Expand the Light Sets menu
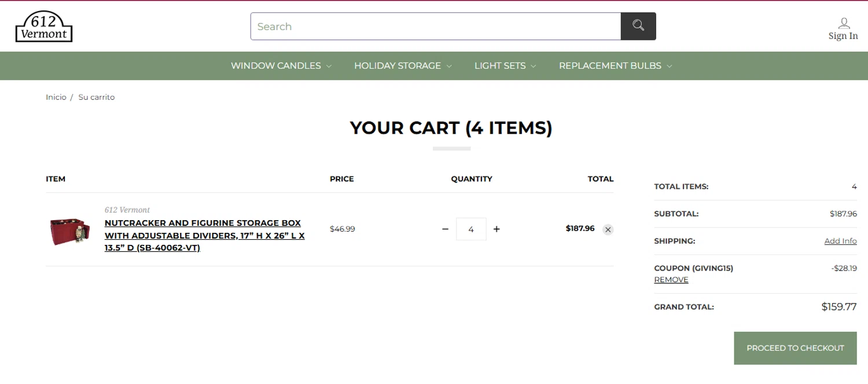Image resolution: width=868 pixels, height=384 pixels. (x=505, y=65)
